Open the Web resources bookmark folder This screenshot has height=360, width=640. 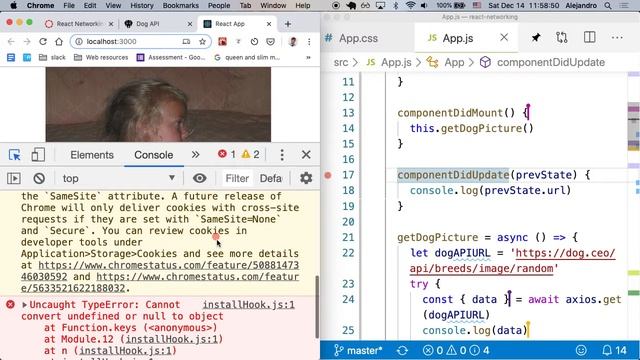click(x=101, y=57)
